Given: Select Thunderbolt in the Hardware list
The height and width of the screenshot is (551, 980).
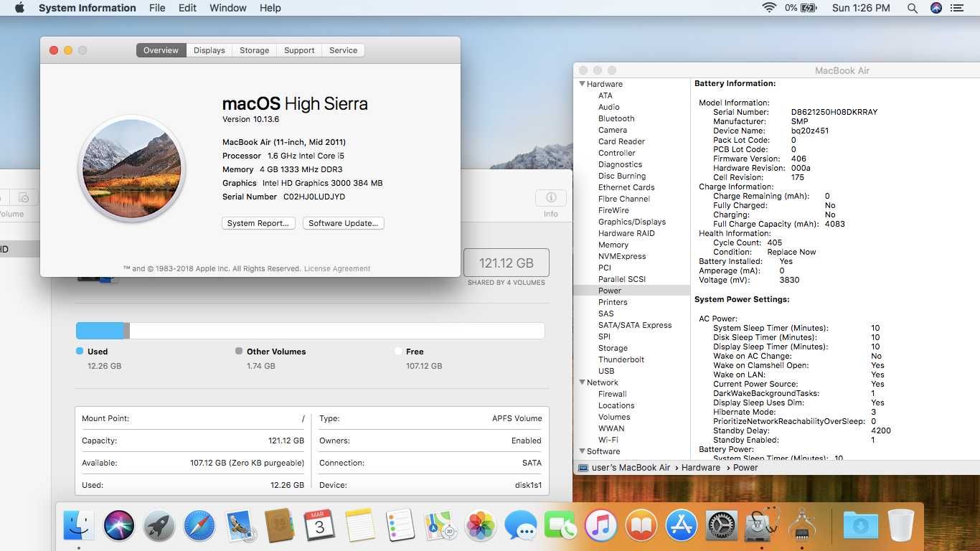Looking at the screenshot, I should [621, 359].
